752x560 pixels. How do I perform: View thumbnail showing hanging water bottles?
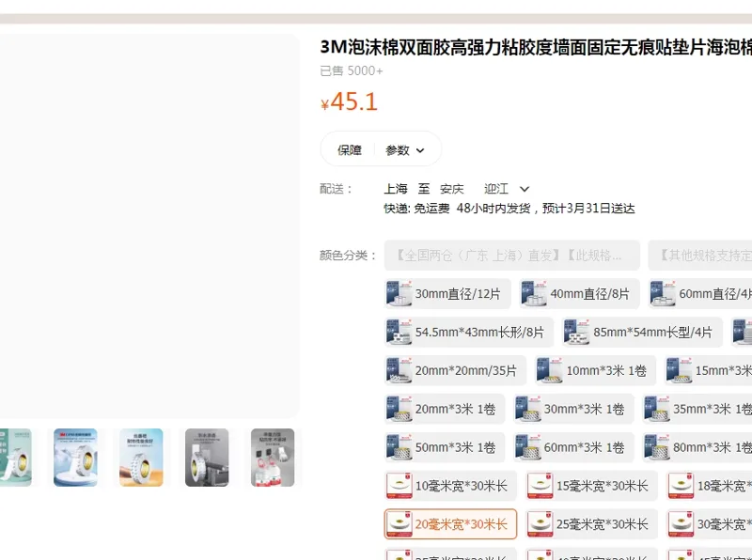click(273, 458)
